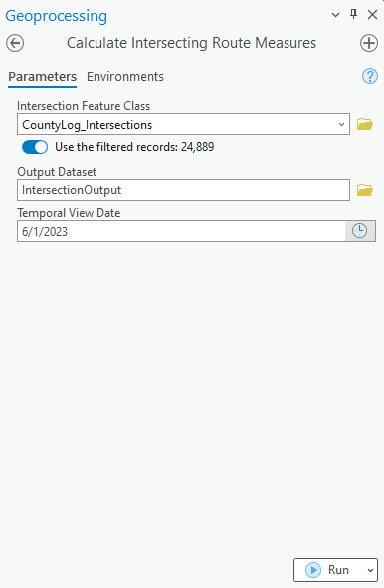Select the Parameters tab

coord(43,77)
